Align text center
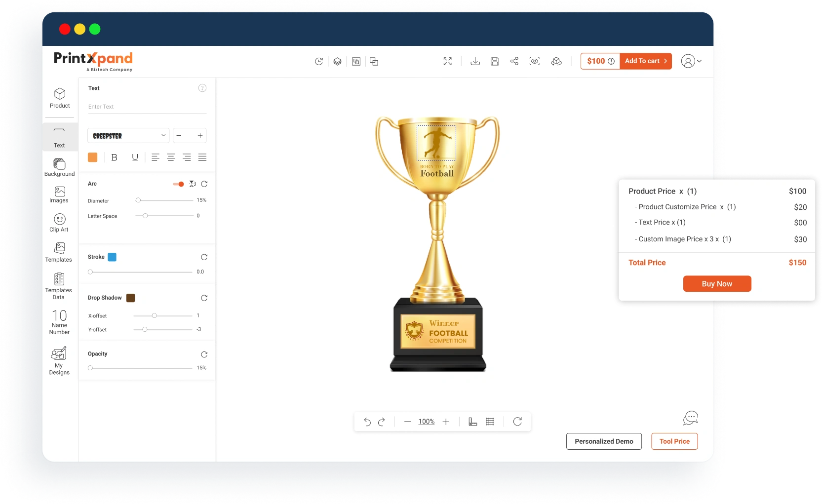The height and width of the screenshot is (504, 822). (171, 157)
